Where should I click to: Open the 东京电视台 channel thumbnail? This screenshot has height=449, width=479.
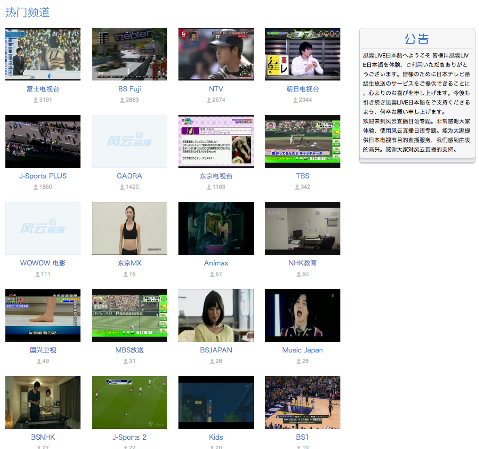216,141
